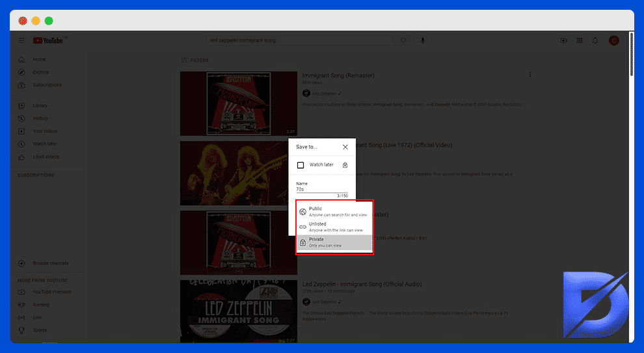Click the search magnifier button

404,40
